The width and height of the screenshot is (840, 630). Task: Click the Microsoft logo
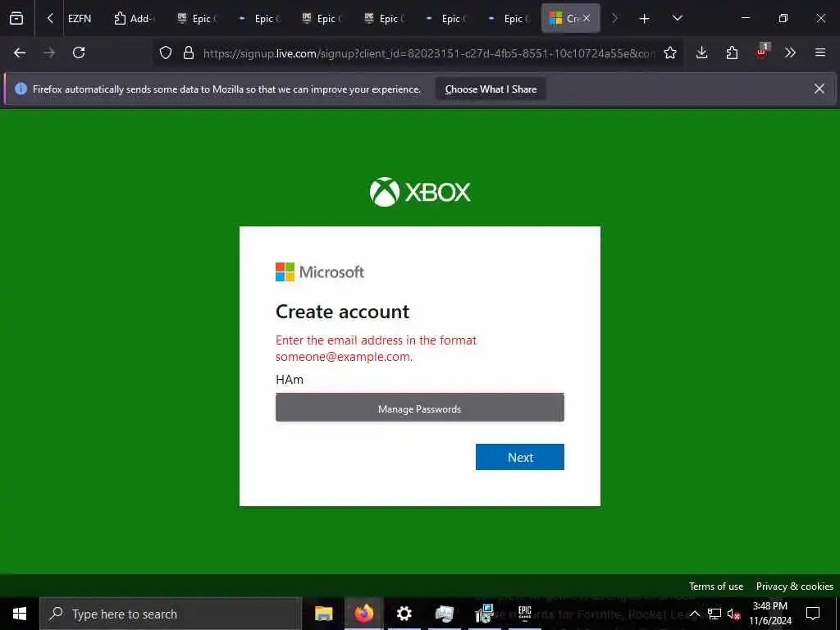click(320, 272)
